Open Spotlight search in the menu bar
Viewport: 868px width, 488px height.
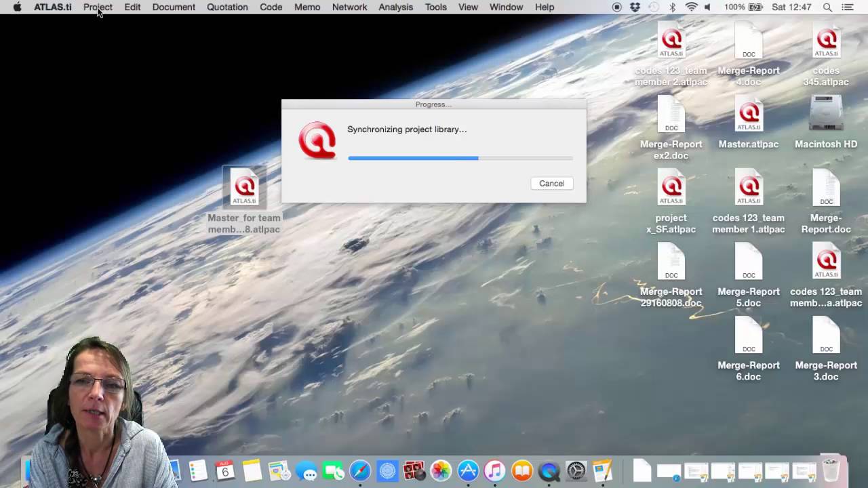tap(827, 7)
